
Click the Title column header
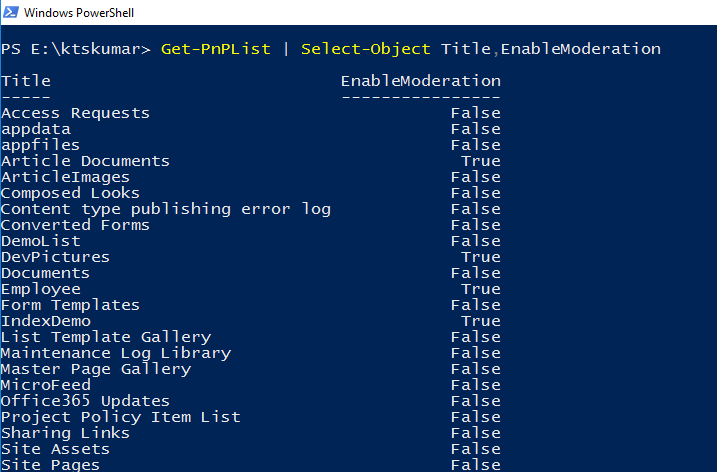coord(26,81)
